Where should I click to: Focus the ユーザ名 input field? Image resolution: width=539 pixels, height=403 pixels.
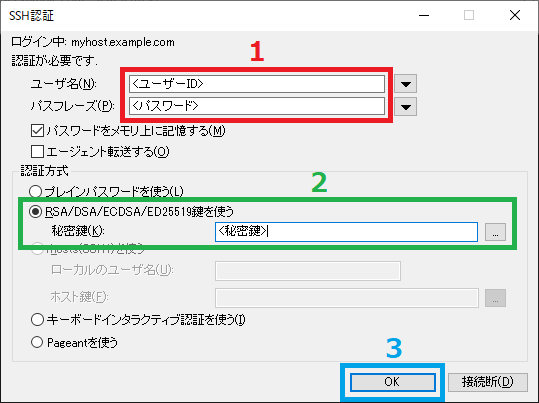point(257,84)
